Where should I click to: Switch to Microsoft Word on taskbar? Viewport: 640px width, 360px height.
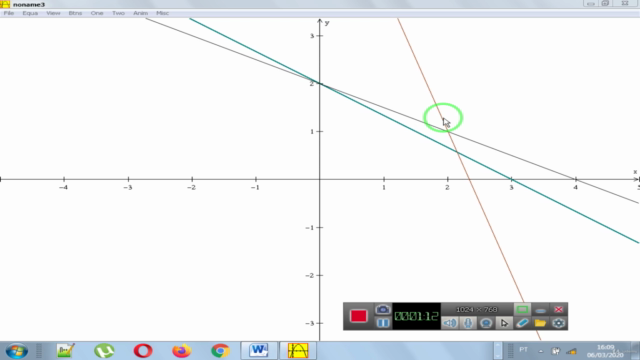259,351
